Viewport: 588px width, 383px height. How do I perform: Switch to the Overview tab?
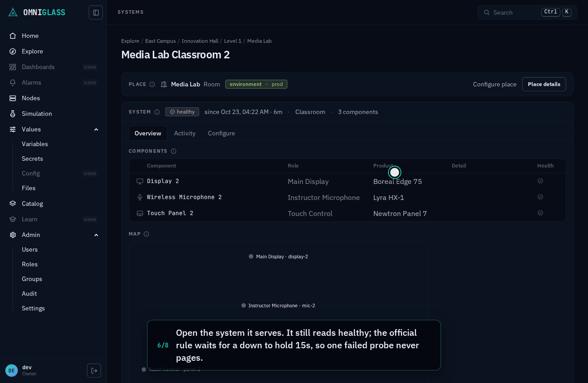148,133
